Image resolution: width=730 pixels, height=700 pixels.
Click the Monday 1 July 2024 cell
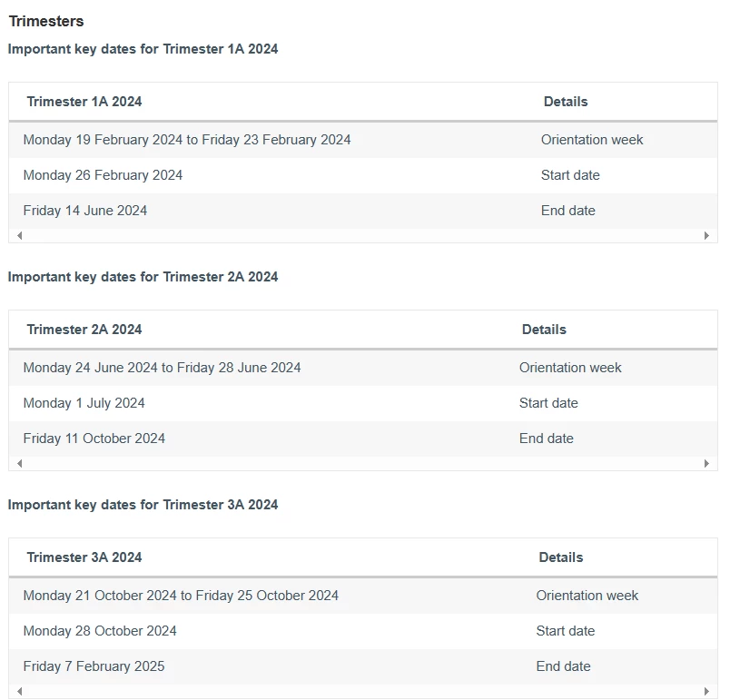point(84,403)
